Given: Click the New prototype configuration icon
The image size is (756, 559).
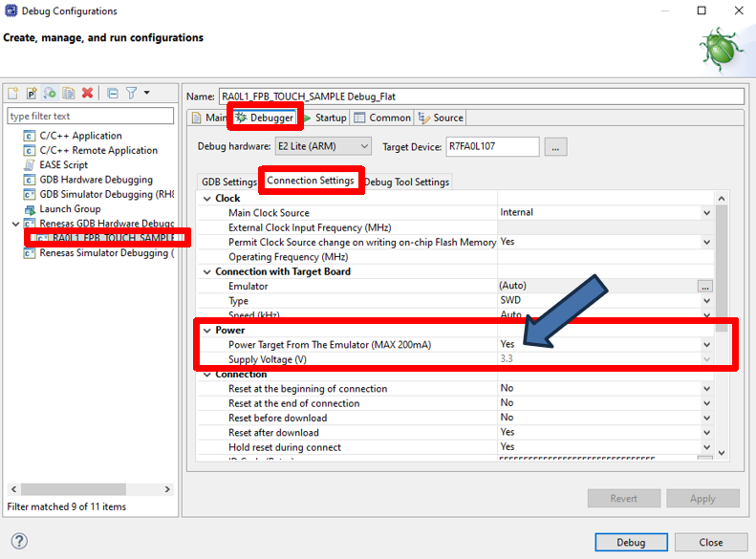Looking at the screenshot, I should tap(32, 93).
